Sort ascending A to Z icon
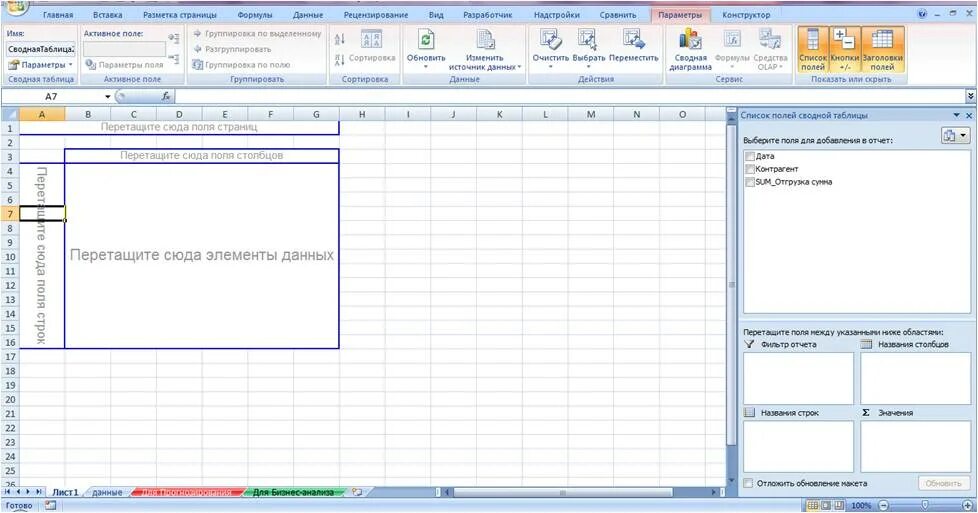This screenshot has width=978, height=513. click(x=339, y=40)
